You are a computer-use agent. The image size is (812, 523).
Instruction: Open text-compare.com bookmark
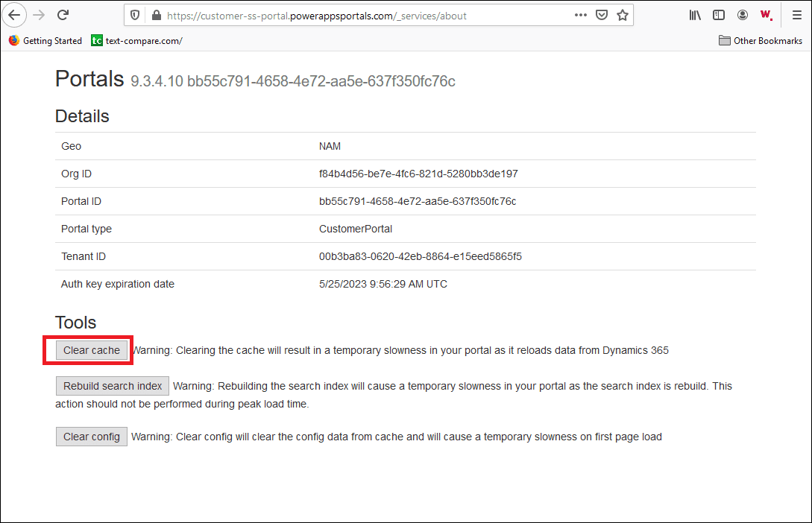pyautogui.click(x=137, y=41)
